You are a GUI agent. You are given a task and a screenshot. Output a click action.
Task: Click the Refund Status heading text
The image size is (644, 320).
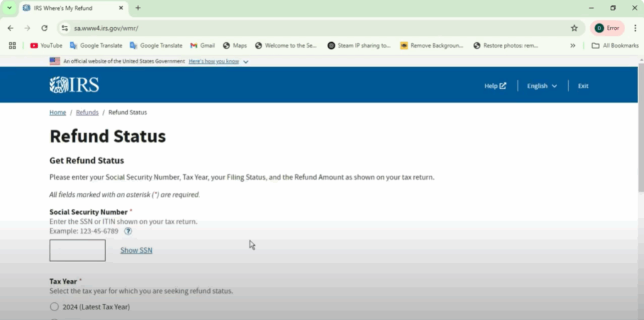(108, 136)
